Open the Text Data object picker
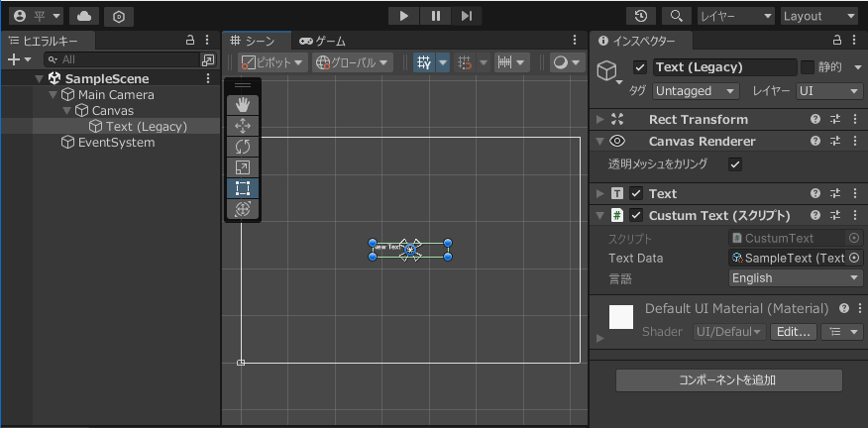Screen dimensions: 868x428 (855, 258)
